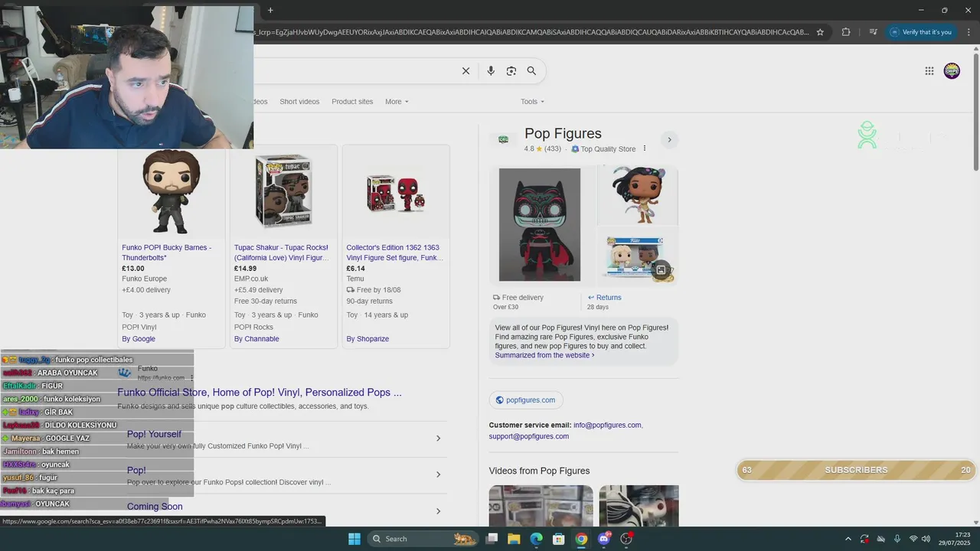Switch to Product sites tab

click(352, 102)
